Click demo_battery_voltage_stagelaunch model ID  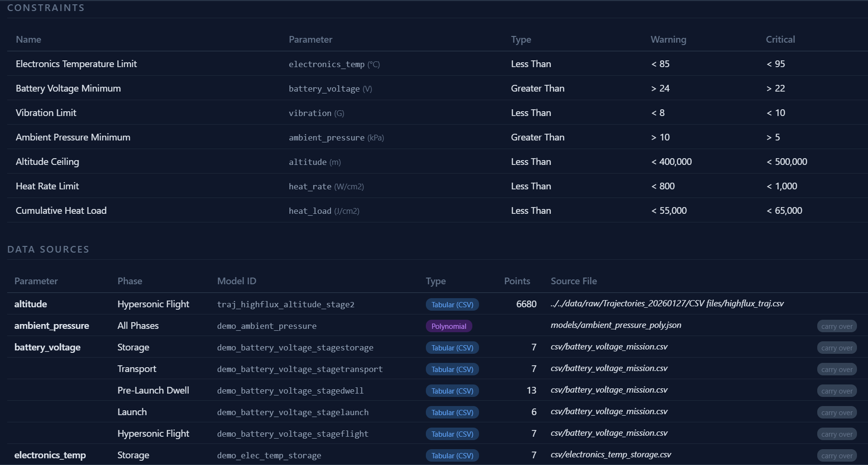293,412
